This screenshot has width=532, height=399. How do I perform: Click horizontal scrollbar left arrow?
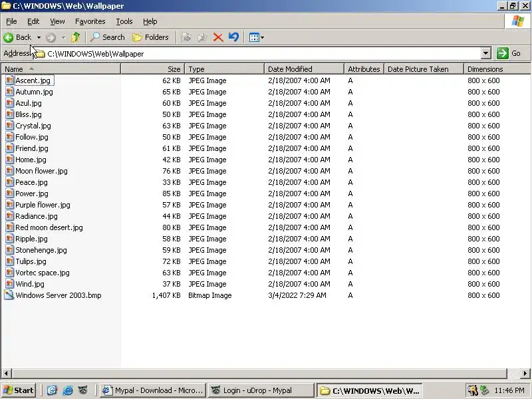point(6,373)
